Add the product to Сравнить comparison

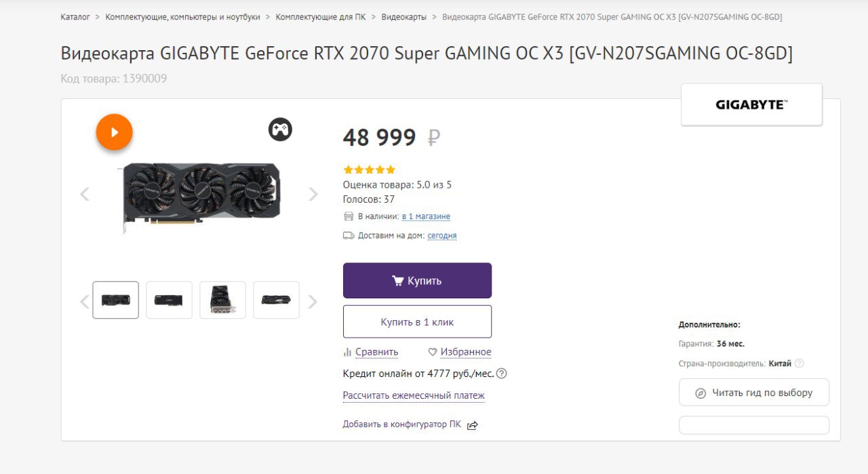(371, 352)
